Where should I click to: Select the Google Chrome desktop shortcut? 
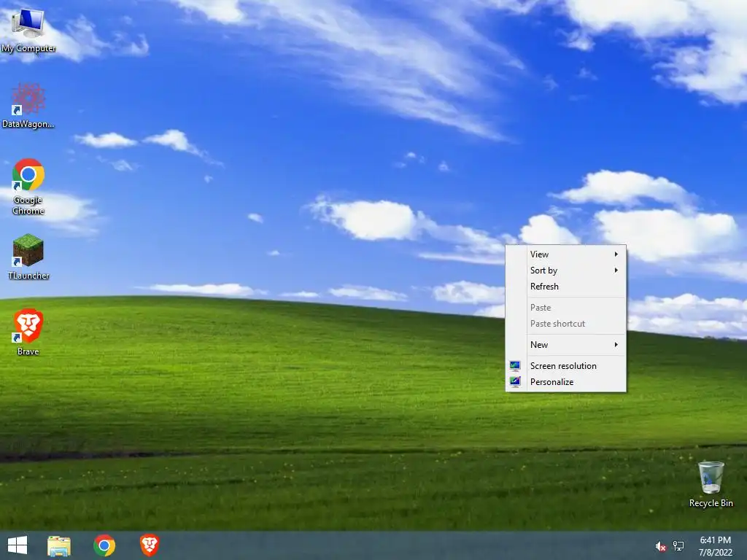28,187
